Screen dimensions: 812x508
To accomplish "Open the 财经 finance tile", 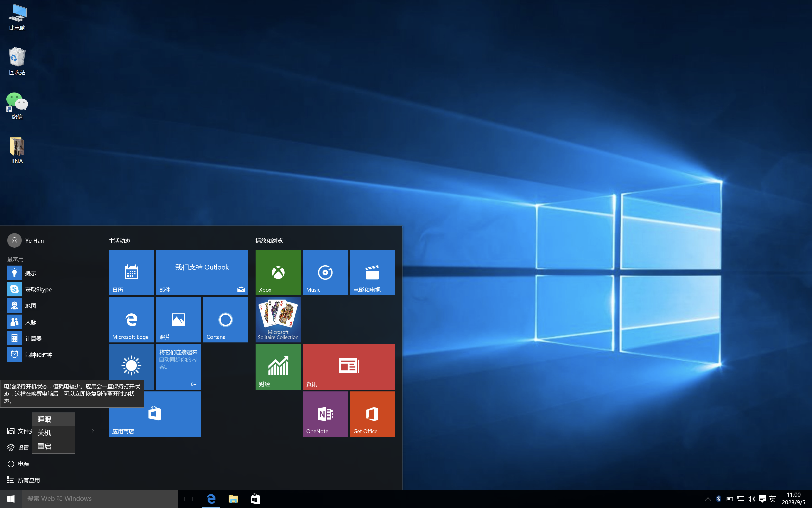I will pos(278,367).
